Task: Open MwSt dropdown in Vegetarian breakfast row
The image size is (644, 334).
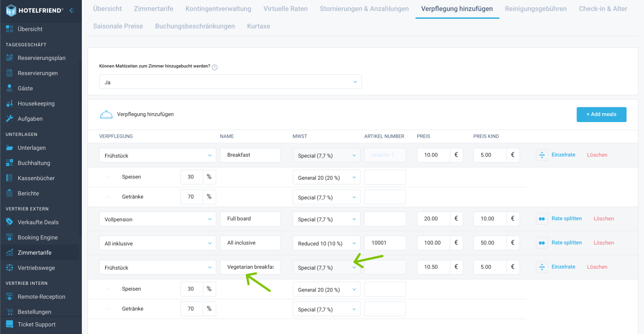Action: point(326,267)
